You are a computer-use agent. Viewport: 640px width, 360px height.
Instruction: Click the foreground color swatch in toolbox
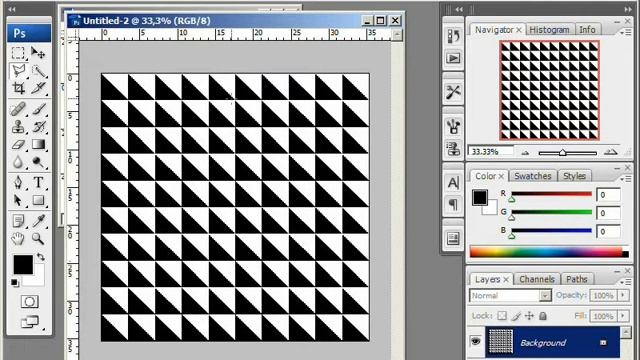click(x=23, y=264)
